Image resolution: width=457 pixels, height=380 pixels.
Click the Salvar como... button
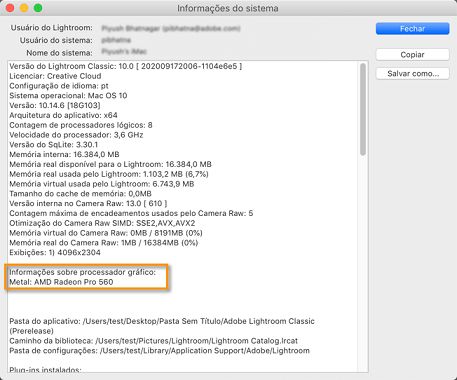[412, 74]
